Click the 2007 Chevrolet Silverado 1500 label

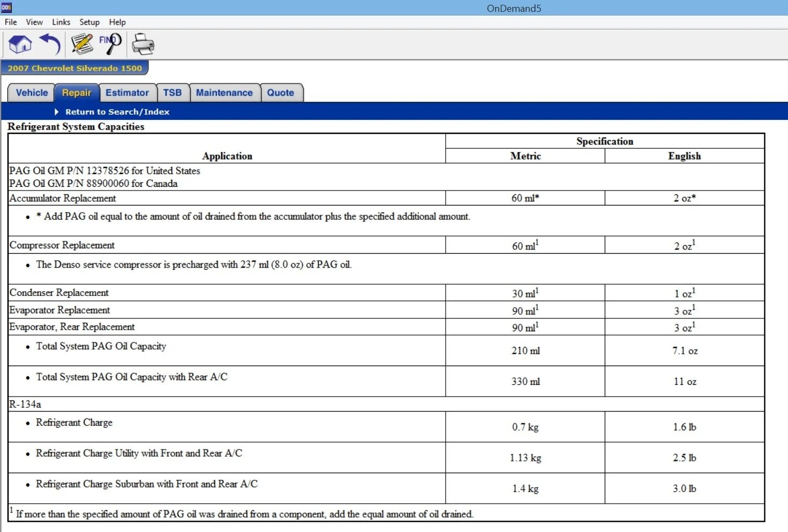click(75, 68)
